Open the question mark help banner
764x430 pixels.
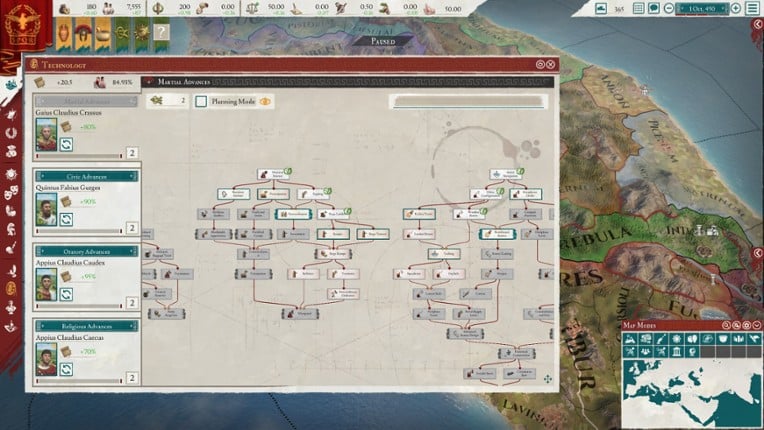pos(161,33)
